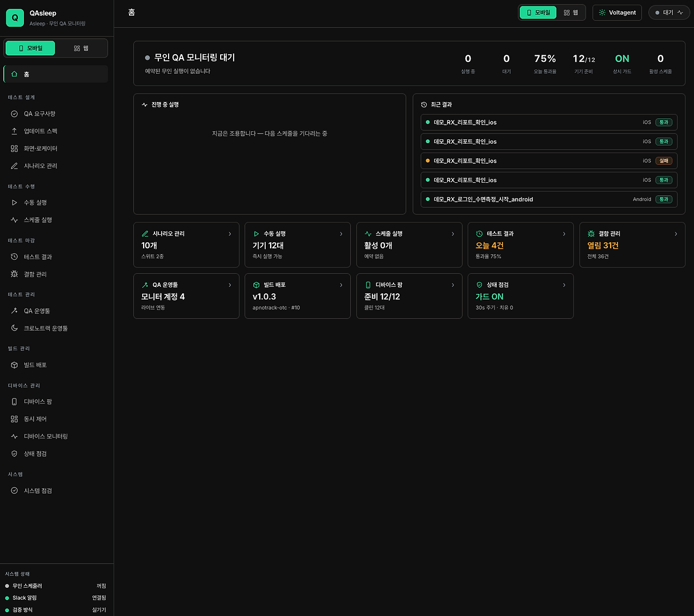Click the 진행 중 실행 pulse icon
The width and height of the screenshot is (694, 616).
pos(145,105)
